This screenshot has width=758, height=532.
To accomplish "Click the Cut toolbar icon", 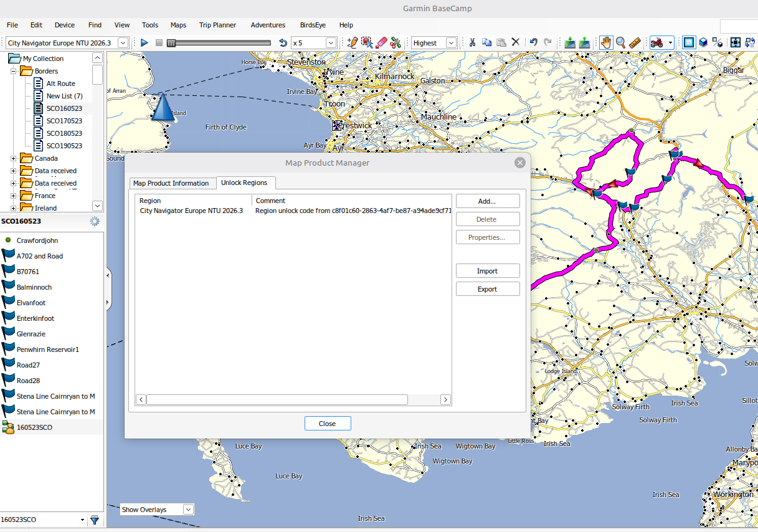I will coord(472,42).
